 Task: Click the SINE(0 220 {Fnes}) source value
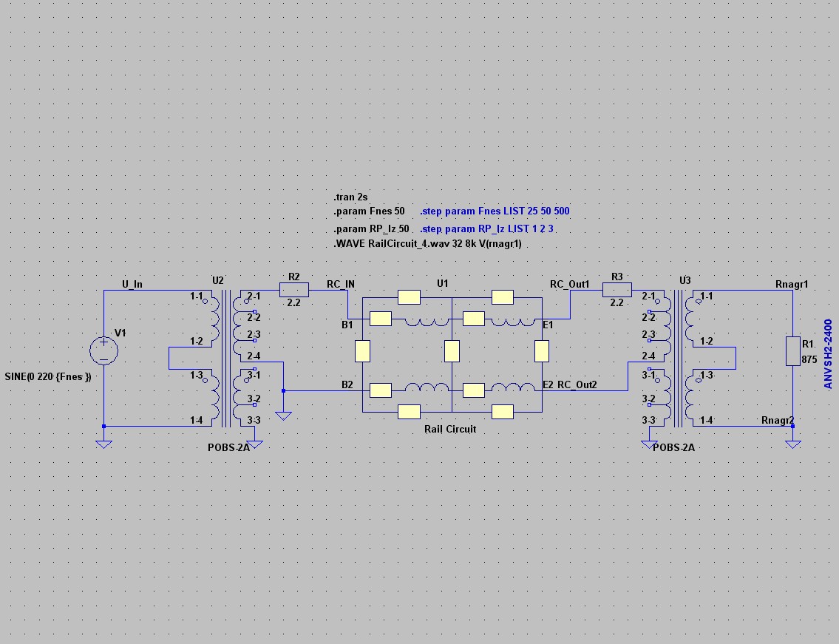tap(48, 376)
